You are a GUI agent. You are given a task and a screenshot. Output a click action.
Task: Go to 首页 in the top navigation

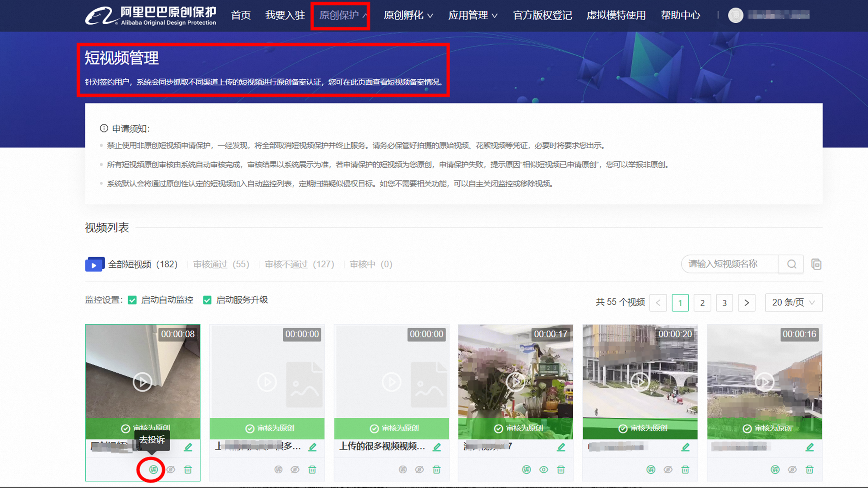click(x=241, y=15)
